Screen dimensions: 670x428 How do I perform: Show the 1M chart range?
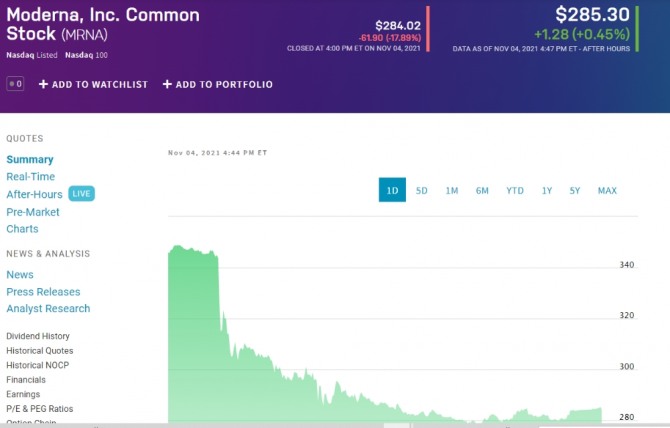coord(452,190)
